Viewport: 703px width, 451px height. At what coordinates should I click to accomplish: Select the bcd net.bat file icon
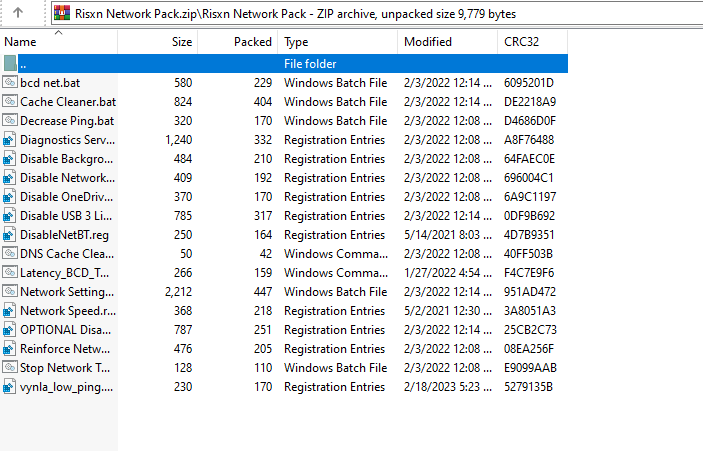[10, 83]
